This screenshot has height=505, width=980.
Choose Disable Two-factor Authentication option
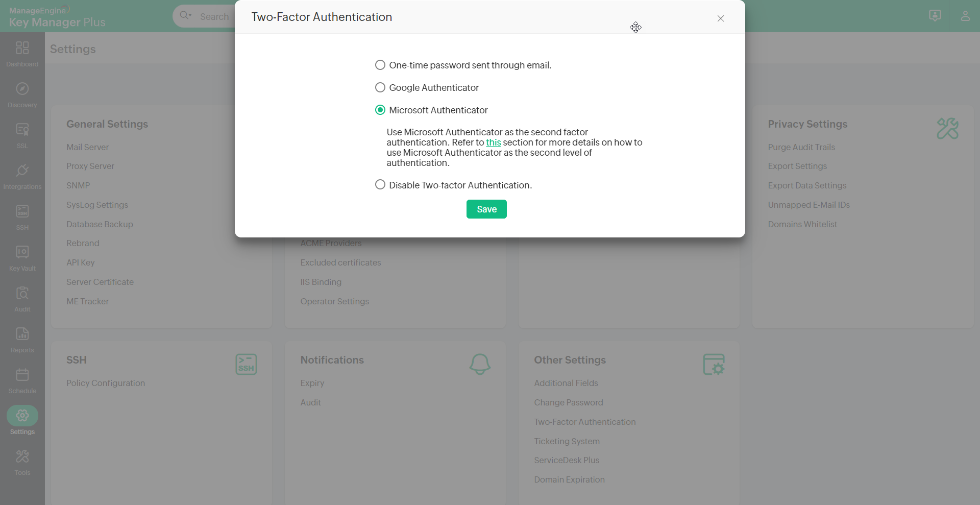pos(380,184)
